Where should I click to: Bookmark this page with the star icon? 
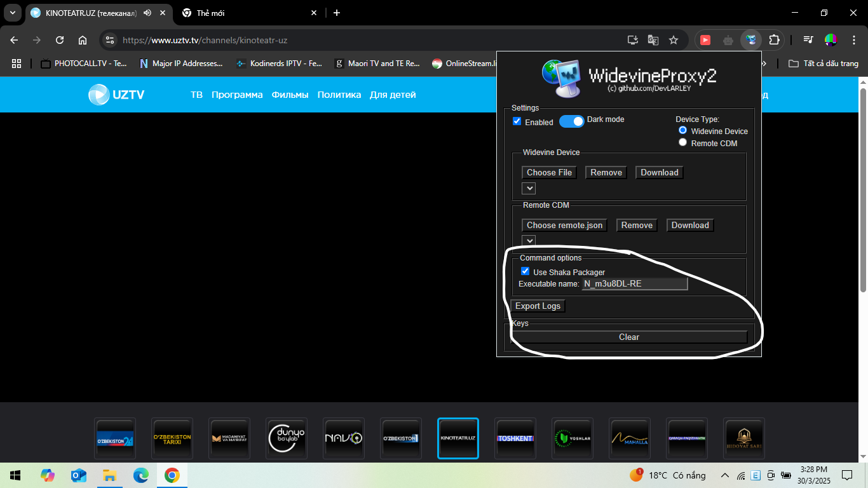[674, 40]
